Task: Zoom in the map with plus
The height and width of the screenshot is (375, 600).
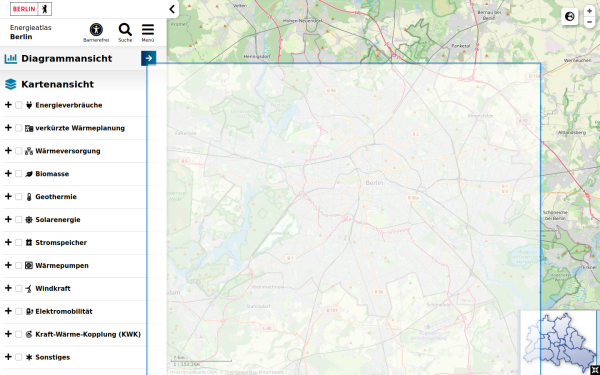Action: [590, 11]
